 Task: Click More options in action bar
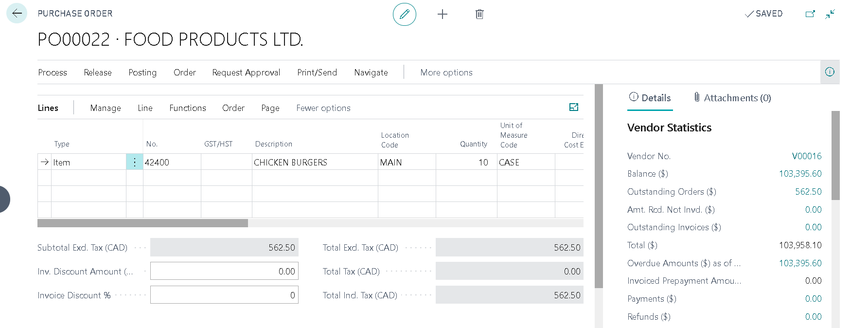click(x=446, y=73)
